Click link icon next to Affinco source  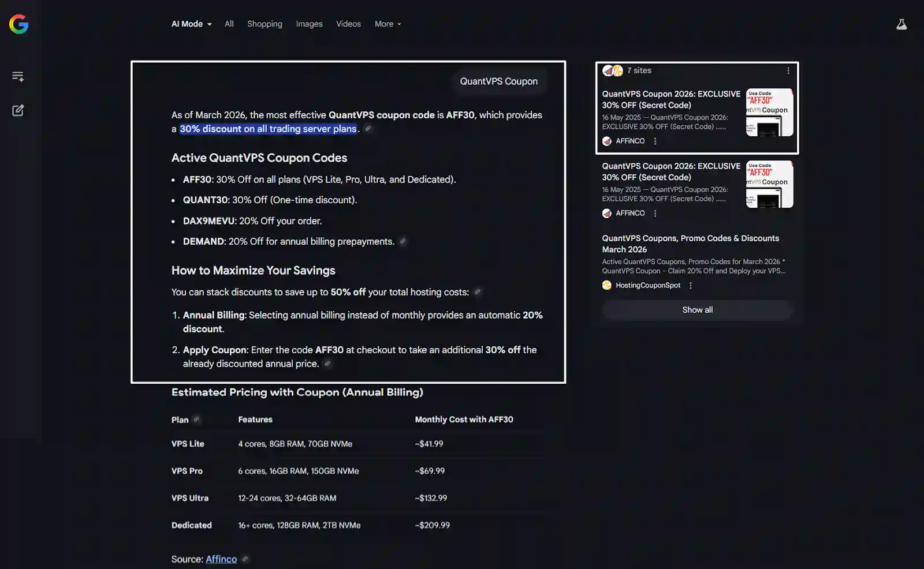tap(245, 559)
